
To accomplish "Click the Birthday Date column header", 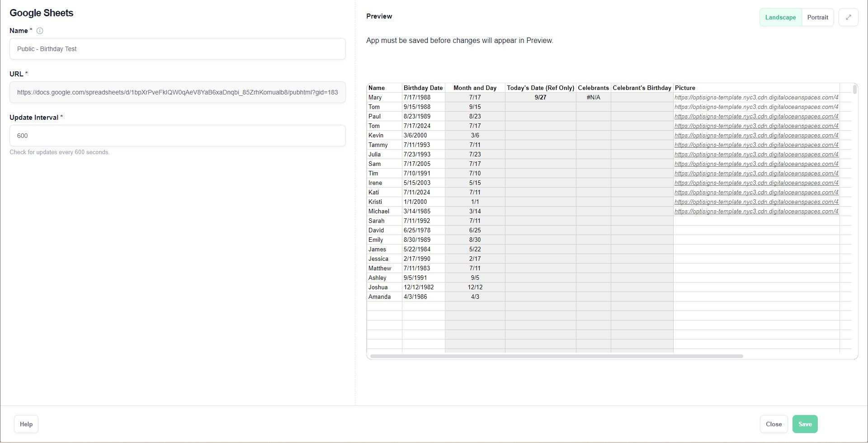I will coord(423,88).
